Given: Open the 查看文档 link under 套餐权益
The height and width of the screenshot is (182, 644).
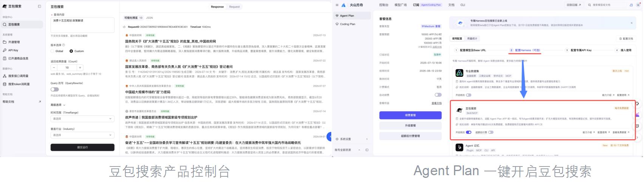Looking at the screenshot, I should (x=437, y=103).
